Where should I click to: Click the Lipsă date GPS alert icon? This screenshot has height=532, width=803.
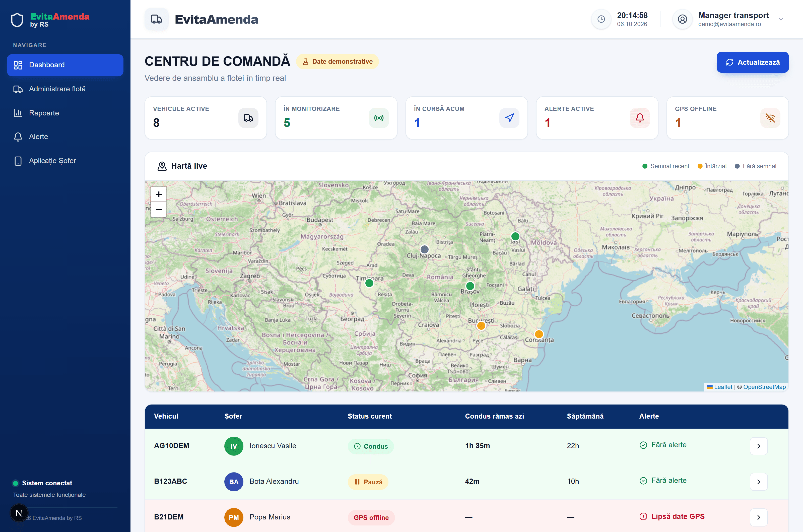tap(643, 516)
